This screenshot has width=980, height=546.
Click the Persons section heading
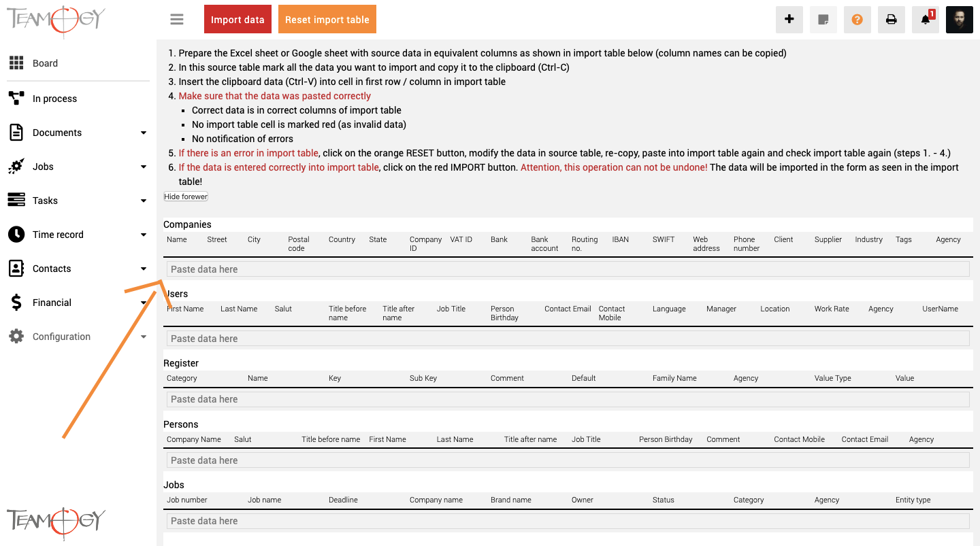(x=181, y=424)
